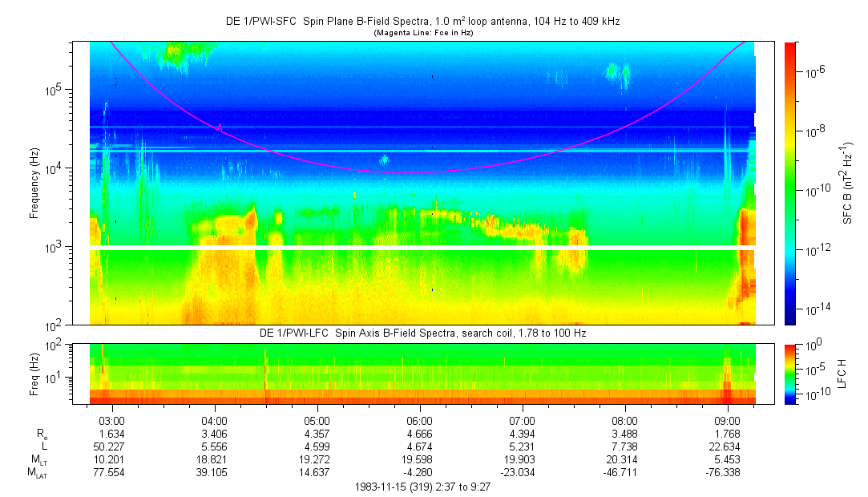Image resolution: width=868 pixels, height=497 pixels.
Task: Click the SFC B nT² Hz⁻¹ colorbar label
Action: pyautogui.click(x=847, y=183)
